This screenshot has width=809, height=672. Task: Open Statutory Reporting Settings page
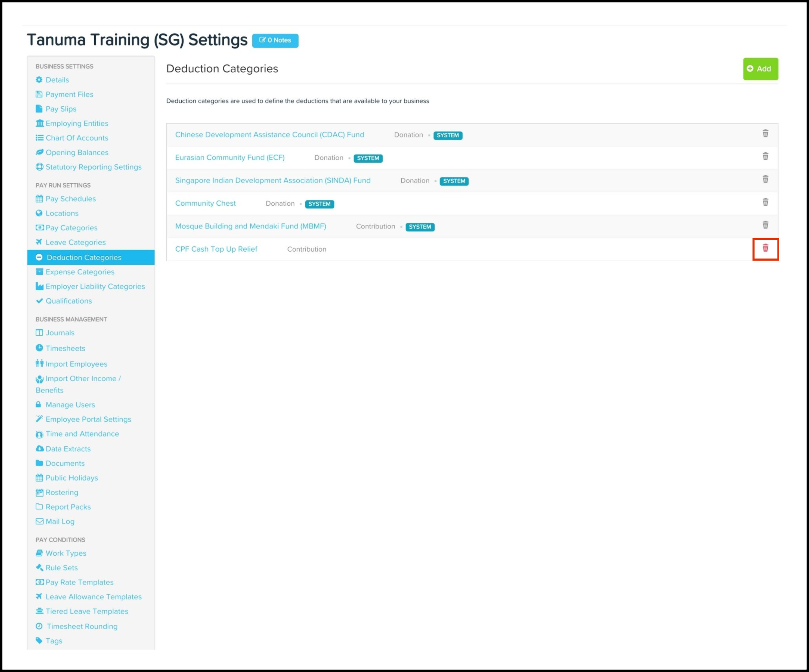pyautogui.click(x=93, y=167)
